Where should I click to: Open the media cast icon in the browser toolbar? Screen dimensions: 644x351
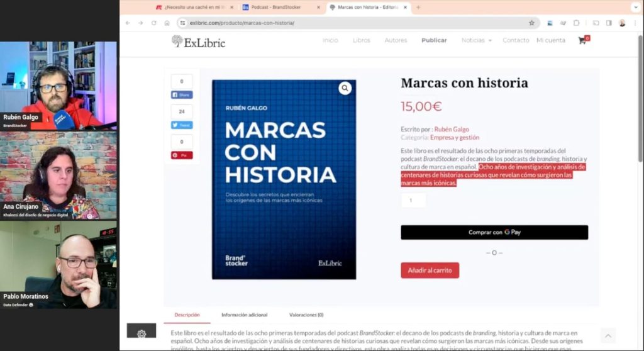[x=596, y=23]
